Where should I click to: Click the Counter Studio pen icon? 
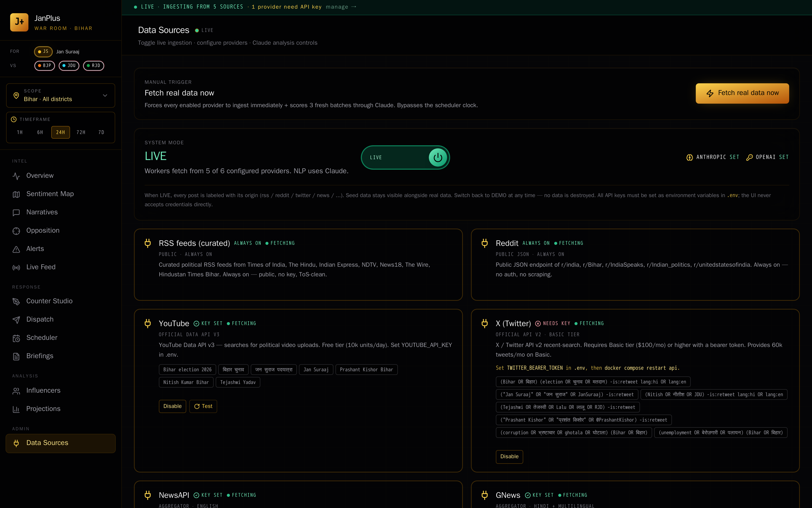tap(16, 301)
